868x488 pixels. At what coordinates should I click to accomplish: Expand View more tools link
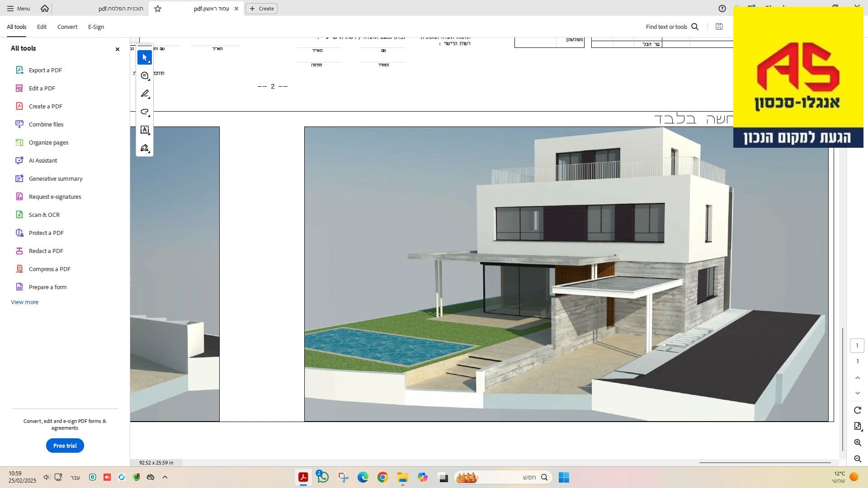(24, 302)
